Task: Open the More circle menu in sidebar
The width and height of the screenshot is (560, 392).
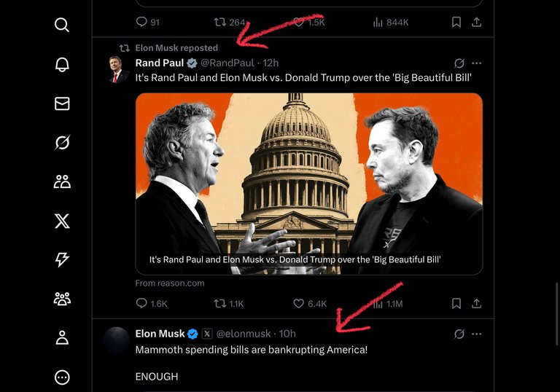Action: point(62,377)
